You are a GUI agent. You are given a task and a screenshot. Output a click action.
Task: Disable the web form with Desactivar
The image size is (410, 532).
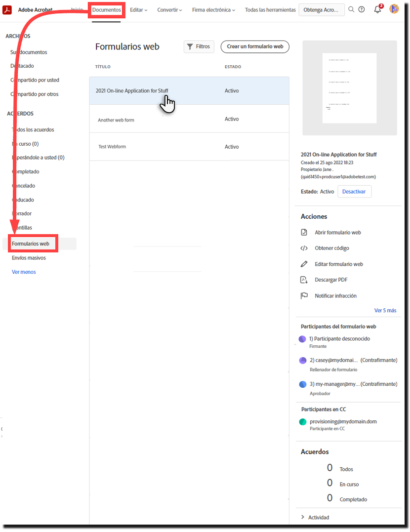[x=354, y=191]
